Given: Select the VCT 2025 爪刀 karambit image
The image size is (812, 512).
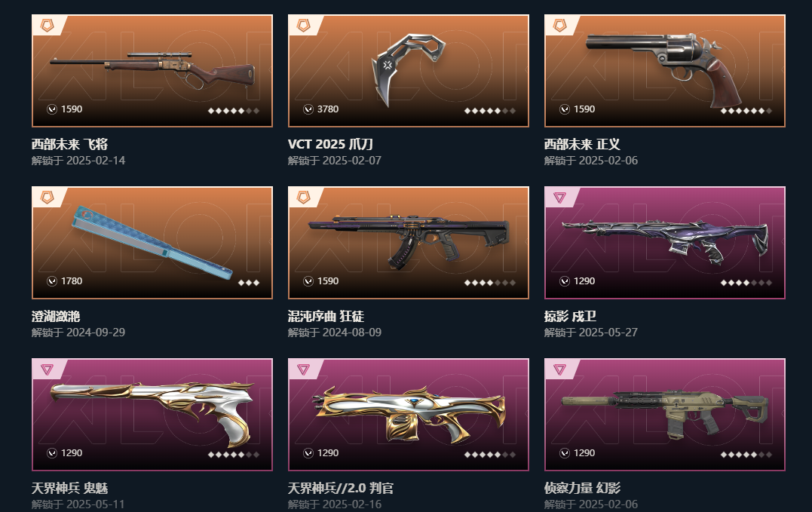Looking at the screenshot, I should point(409,71).
